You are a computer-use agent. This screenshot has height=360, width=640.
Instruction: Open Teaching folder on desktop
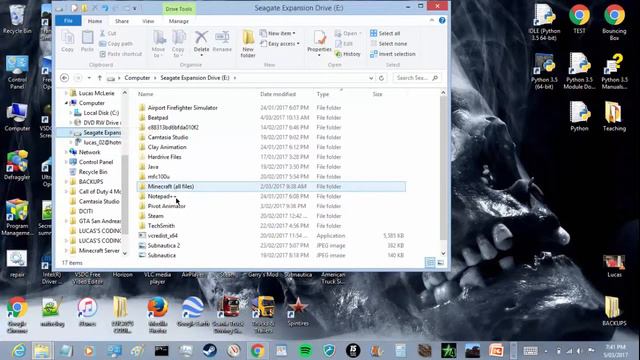pos(614,116)
